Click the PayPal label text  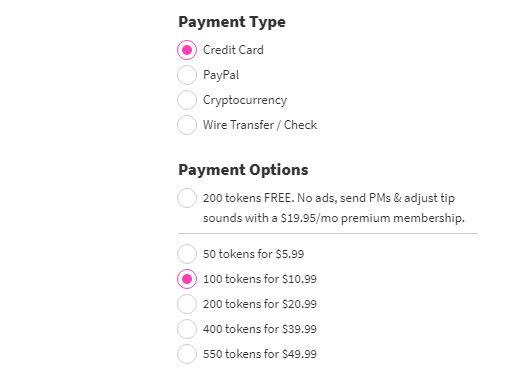221,75
